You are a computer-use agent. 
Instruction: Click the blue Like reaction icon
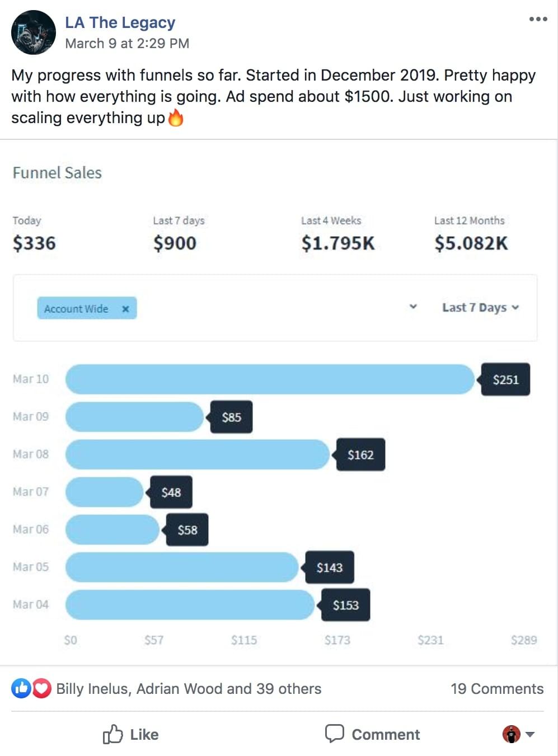21,688
